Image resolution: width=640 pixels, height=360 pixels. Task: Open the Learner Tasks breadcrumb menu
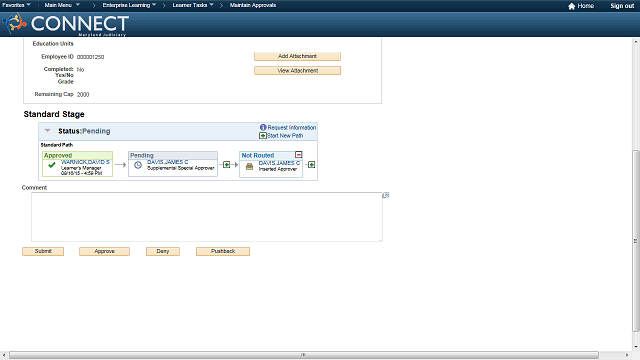coord(193,5)
